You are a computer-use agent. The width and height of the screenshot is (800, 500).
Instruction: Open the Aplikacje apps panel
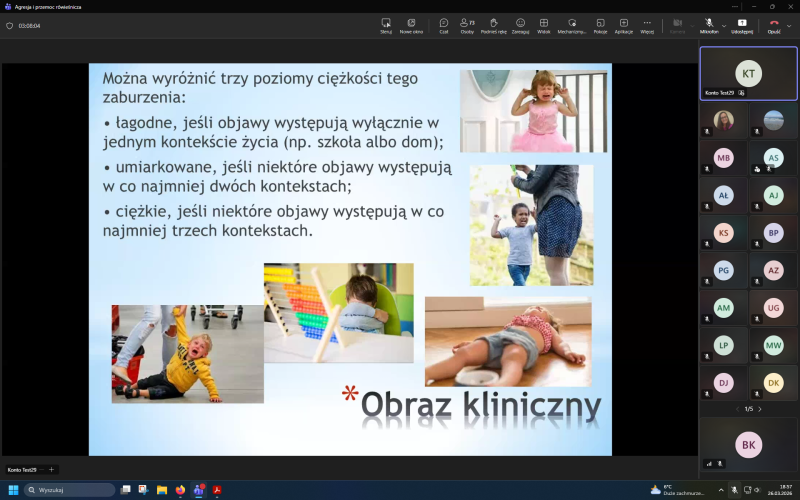(x=624, y=25)
